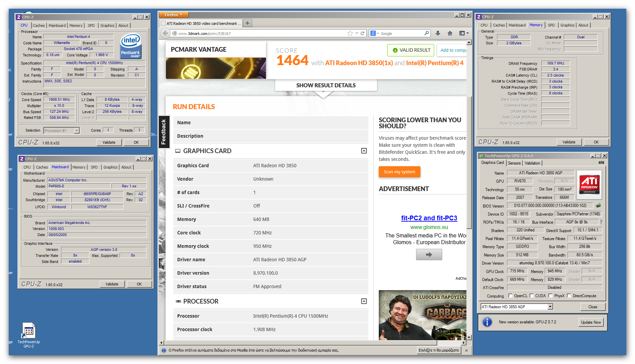Take GPU-Z screenshot via camera icon
Image resolution: width=635 pixels, height=364 pixels.
[601, 163]
